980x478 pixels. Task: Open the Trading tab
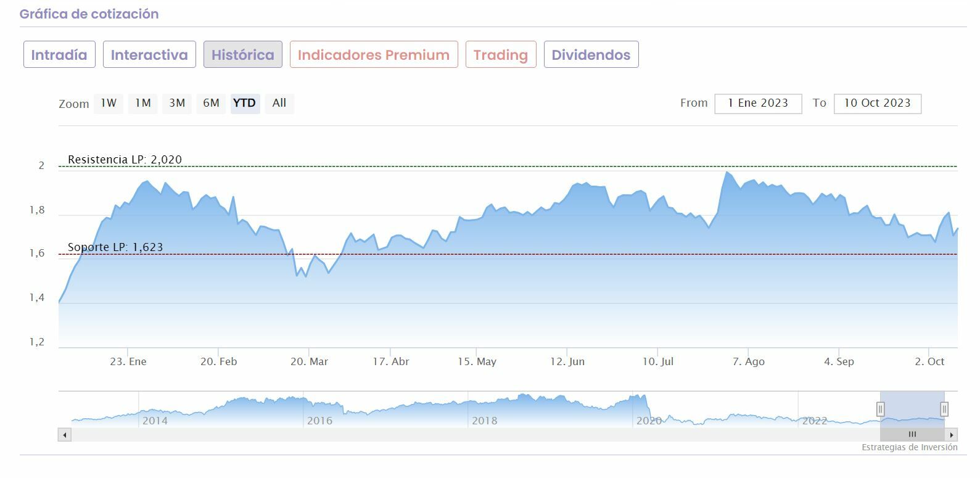tap(501, 55)
